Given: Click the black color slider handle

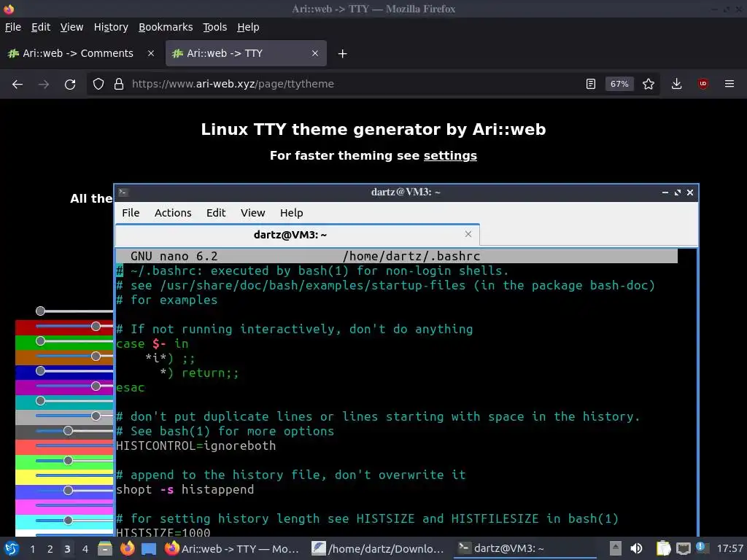Looking at the screenshot, I should point(41,311).
